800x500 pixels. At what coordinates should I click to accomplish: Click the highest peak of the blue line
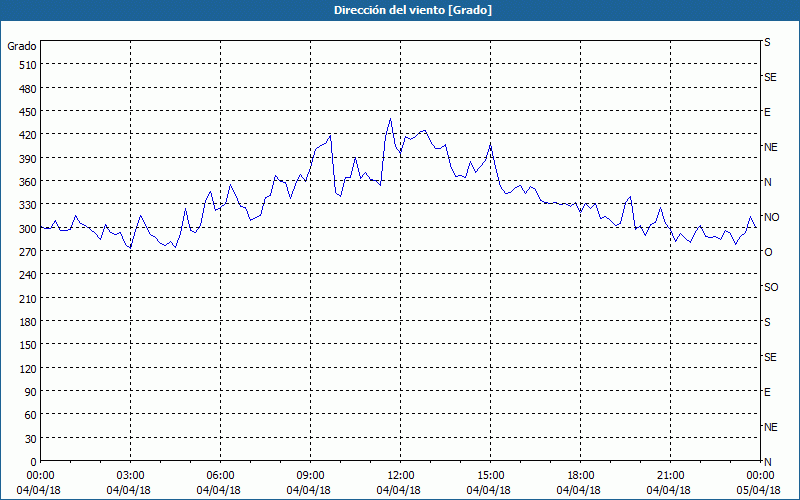390,119
